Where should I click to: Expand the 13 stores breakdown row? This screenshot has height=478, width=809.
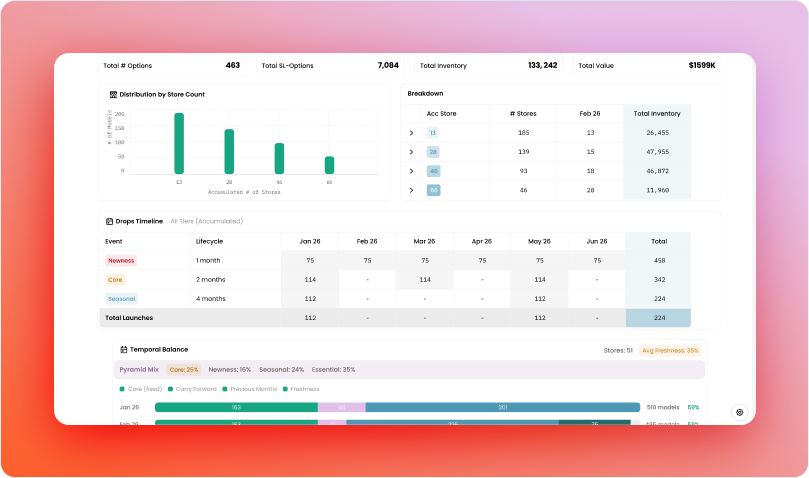pyautogui.click(x=411, y=133)
